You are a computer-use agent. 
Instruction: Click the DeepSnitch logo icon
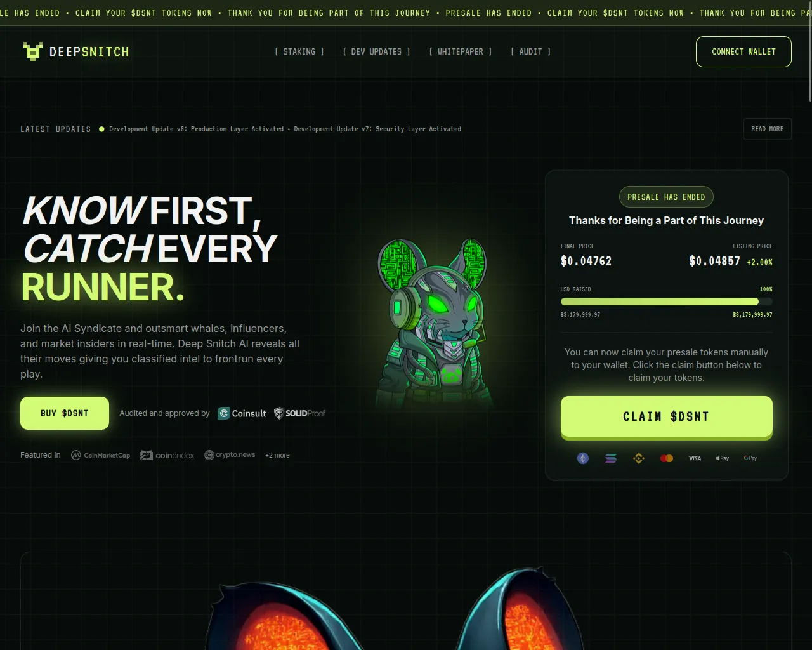pyautogui.click(x=32, y=51)
